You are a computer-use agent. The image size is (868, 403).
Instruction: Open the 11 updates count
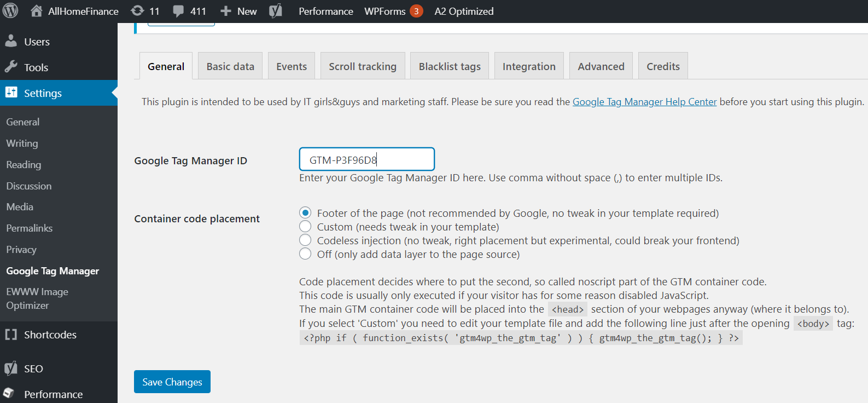[155, 11]
